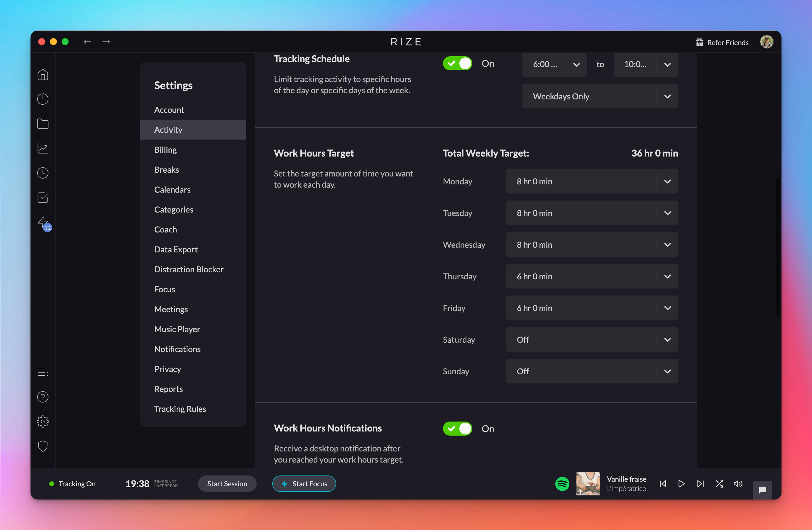
Task: Turn off Work Hours Notifications toggle
Action: click(457, 429)
